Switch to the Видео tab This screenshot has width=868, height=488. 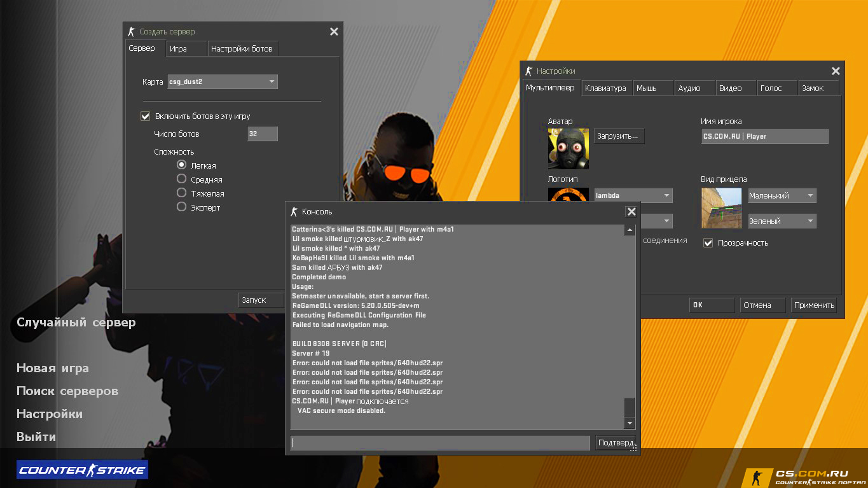(x=736, y=88)
